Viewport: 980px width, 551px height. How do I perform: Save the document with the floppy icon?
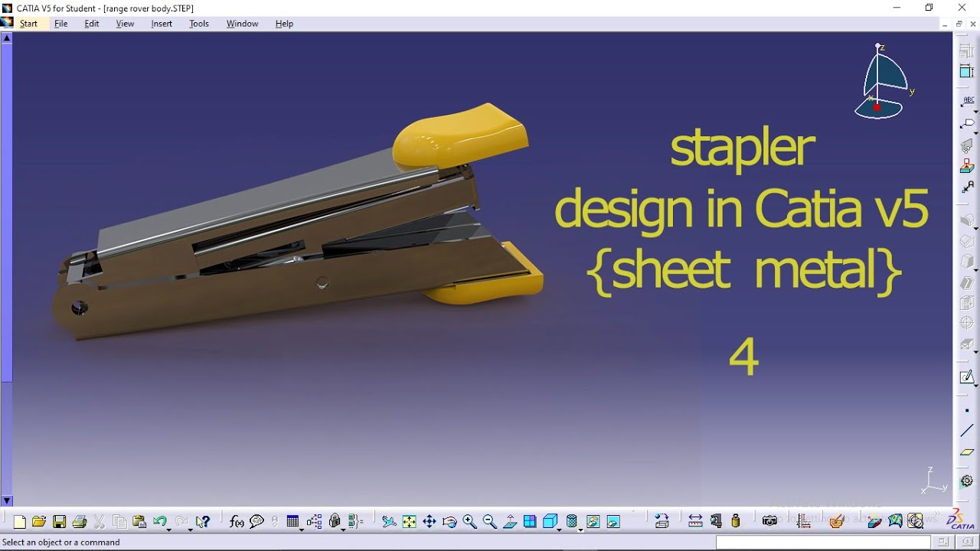pyautogui.click(x=59, y=522)
